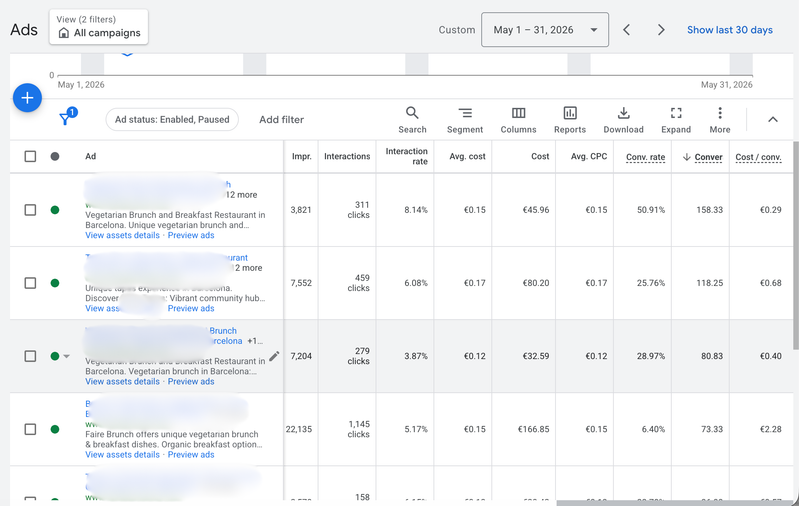Screen dimensions: 799x506
Task: Sort by the Conv. rate column header
Action: pos(646,157)
